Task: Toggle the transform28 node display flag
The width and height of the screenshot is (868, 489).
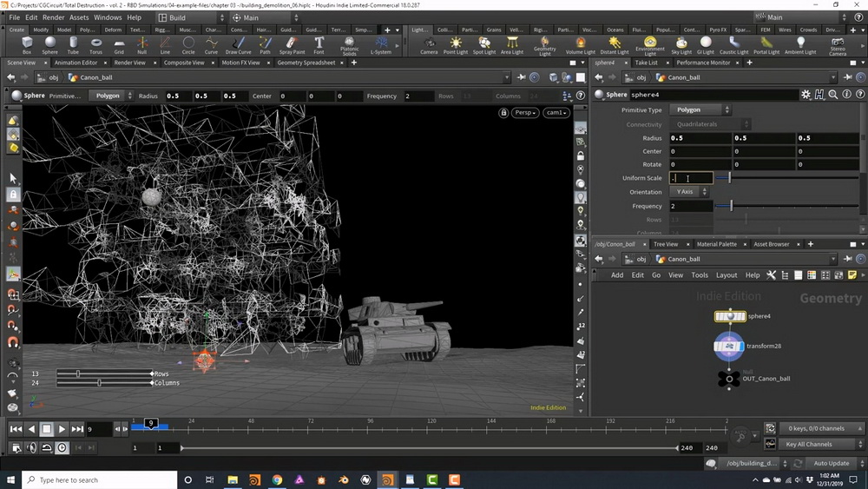Action: point(742,346)
